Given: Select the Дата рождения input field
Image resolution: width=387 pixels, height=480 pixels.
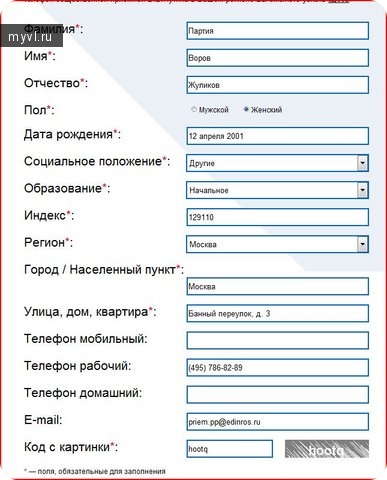Looking at the screenshot, I should pyautogui.click(x=277, y=136).
